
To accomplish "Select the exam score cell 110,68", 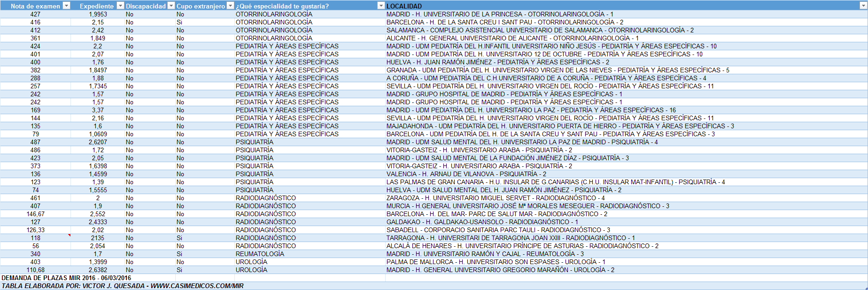I will point(35,270).
